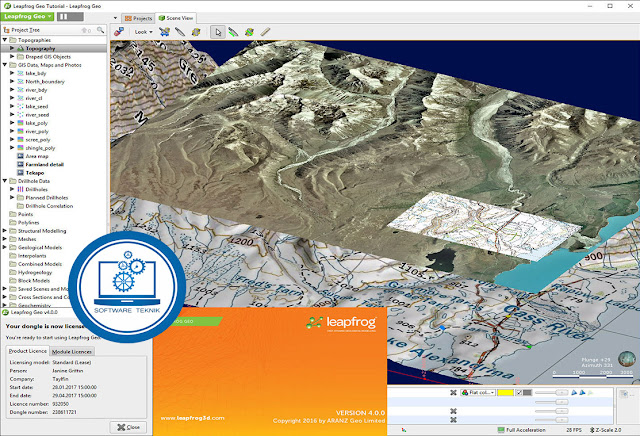
Task: Click the lake_poly polygon icon
Action: [20, 123]
